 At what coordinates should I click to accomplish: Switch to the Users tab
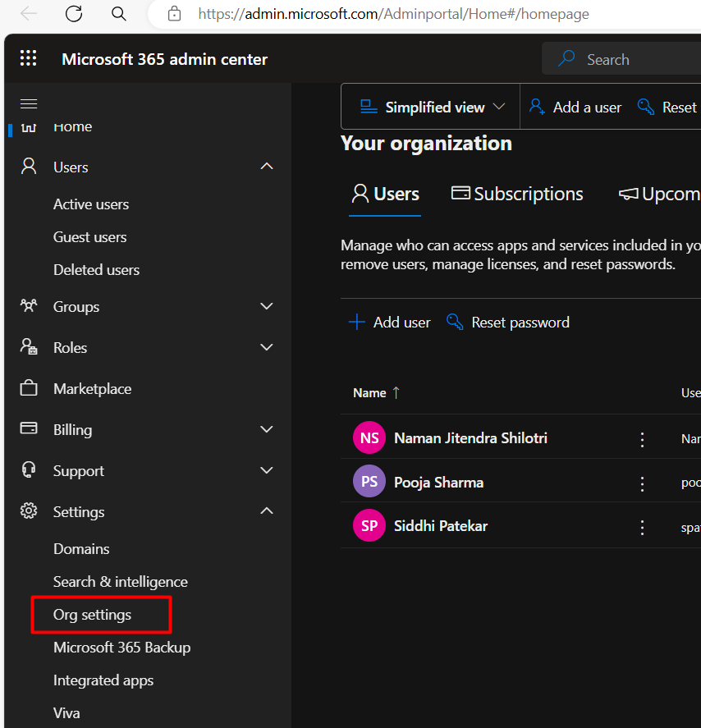(385, 194)
